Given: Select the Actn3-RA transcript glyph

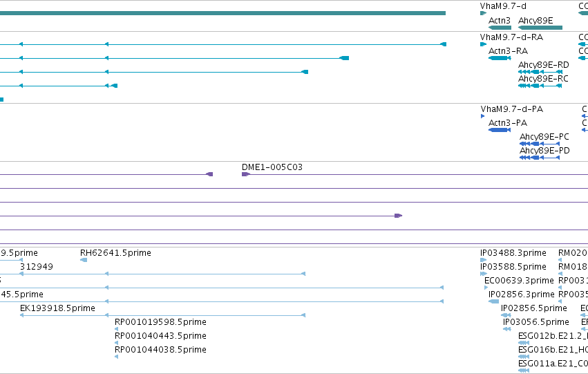Looking at the screenshot, I should click(500, 58).
